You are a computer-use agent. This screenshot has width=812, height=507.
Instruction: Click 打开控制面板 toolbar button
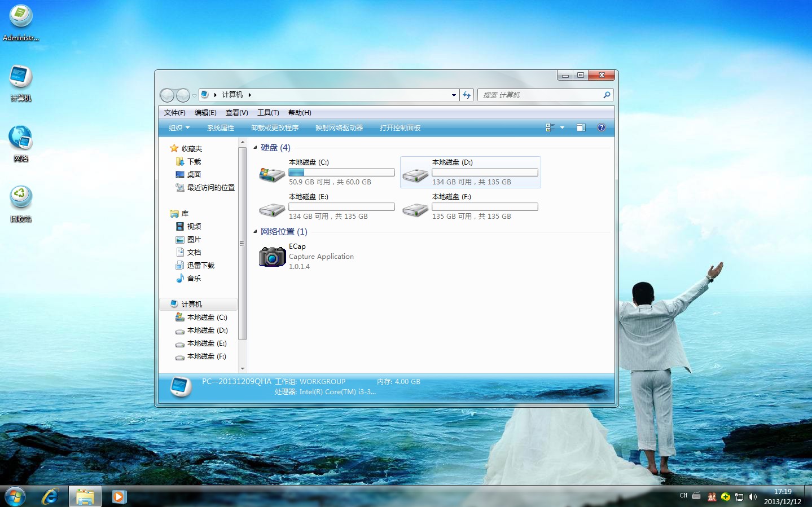[400, 128]
